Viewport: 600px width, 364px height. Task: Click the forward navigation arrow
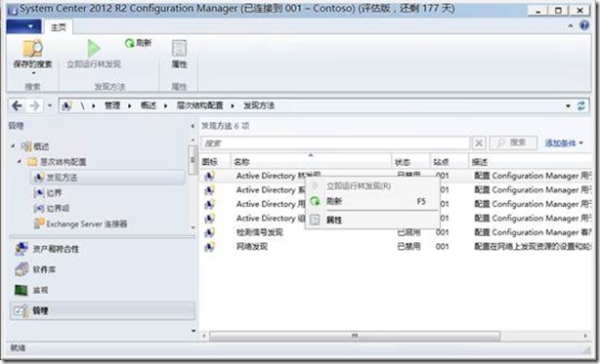pos(34,105)
